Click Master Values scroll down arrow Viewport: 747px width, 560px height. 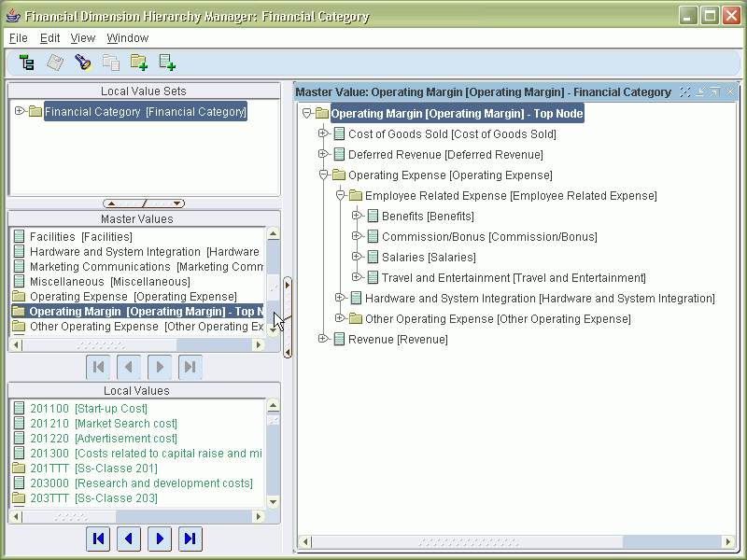[x=273, y=330]
